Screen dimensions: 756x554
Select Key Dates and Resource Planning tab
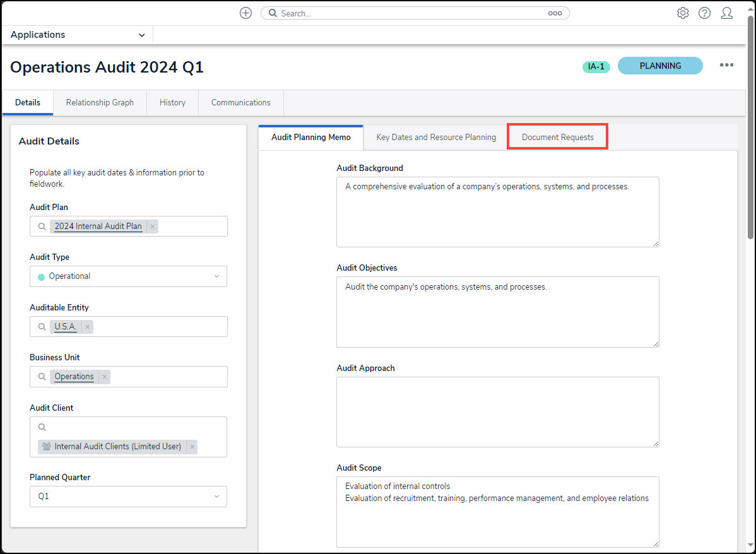(436, 137)
